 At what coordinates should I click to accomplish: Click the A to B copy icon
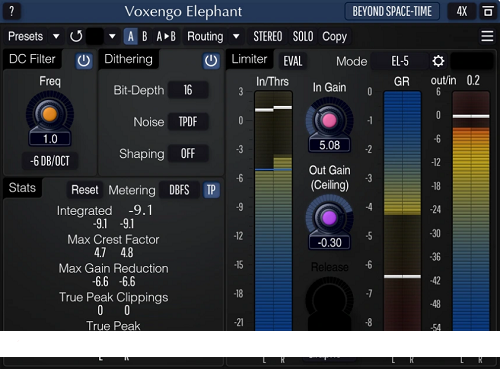click(x=166, y=36)
